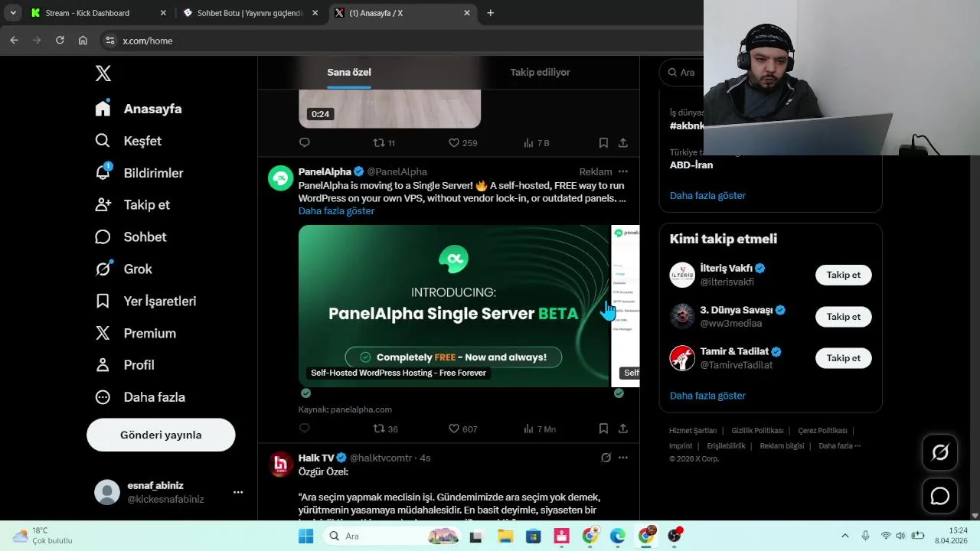Image resolution: width=980 pixels, height=551 pixels.
Task: Open the Halk TV profile avatar
Action: (x=280, y=464)
